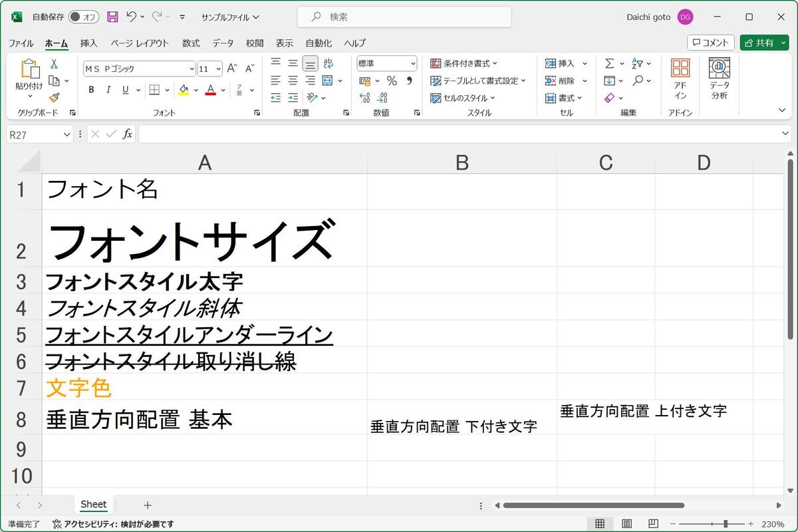Apply the Comma Style number format
The image size is (798, 532).
click(x=409, y=80)
